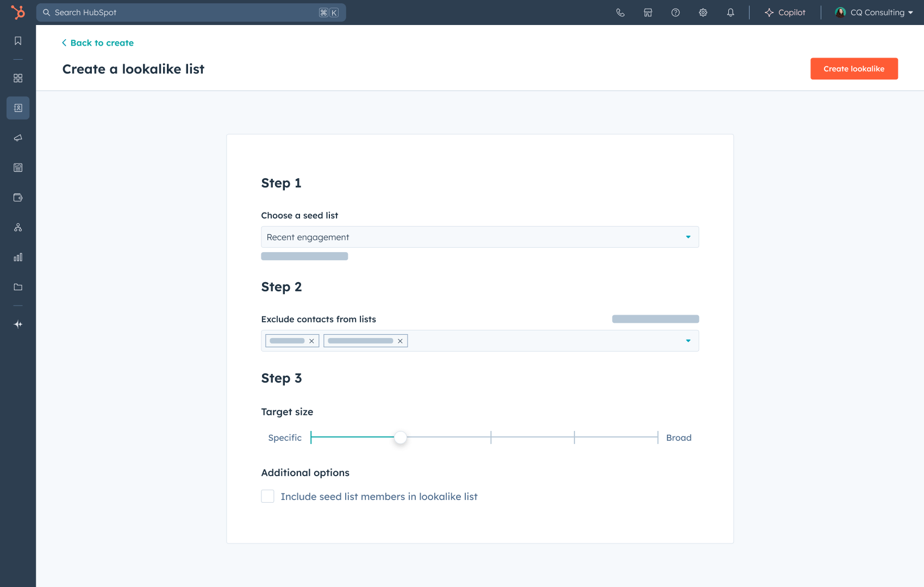Open the Settings gear icon

point(703,13)
